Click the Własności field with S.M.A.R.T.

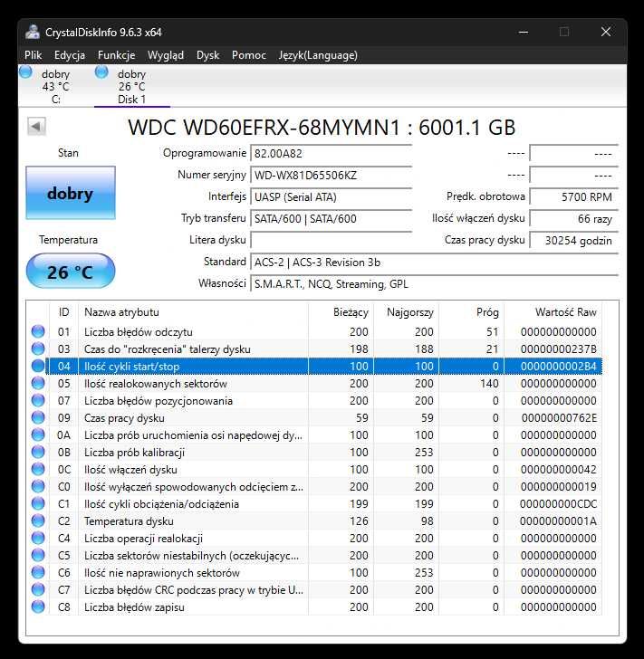pyautogui.click(x=434, y=284)
